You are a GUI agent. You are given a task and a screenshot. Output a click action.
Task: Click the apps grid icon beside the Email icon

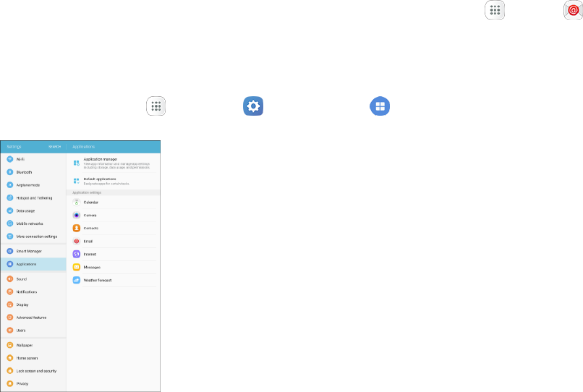[x=495, y=10]
